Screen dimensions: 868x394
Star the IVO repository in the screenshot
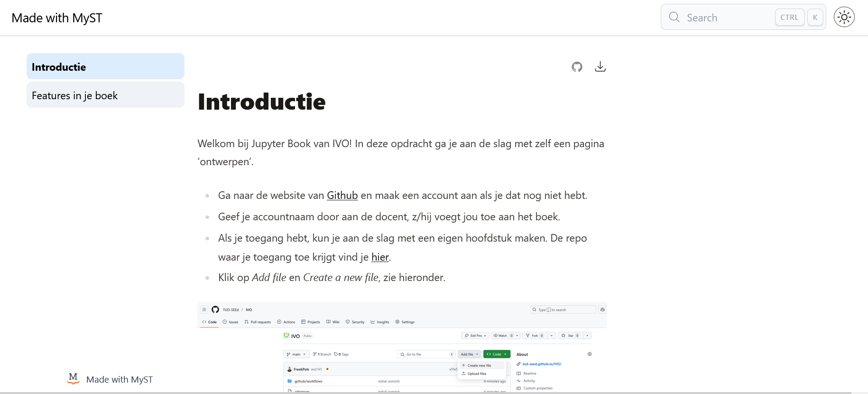(571, 335)
